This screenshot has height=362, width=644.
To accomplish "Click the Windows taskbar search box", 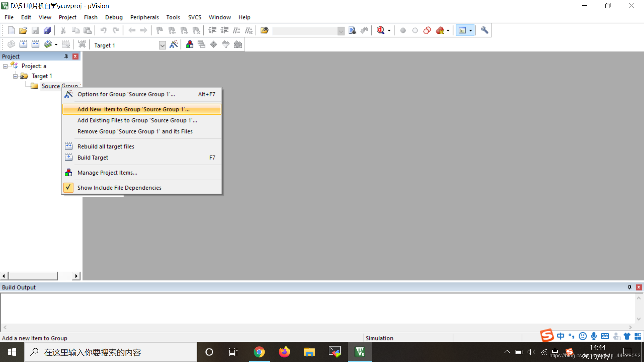I will [x=111, y=352].
